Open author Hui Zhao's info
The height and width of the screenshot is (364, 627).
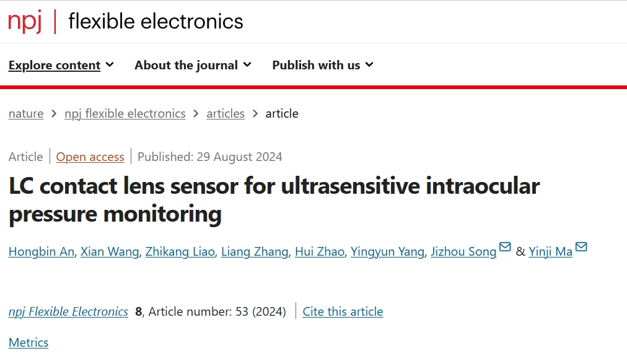pyautogui.click(x=320, y=251)
